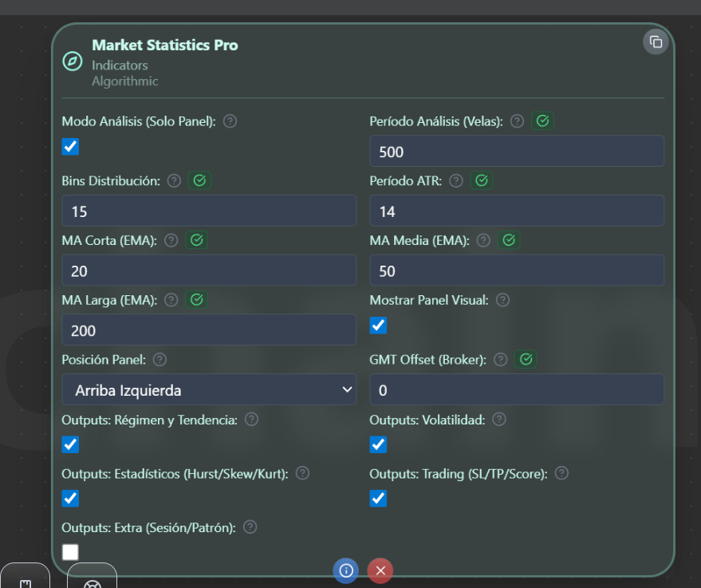The image size is (701, 588).
Task: Click the copy icon in the card's corner
Action: click(x=656, y=42)
